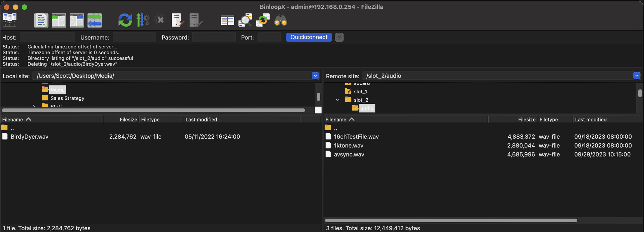Toggle local directory tree display
The width and height of the screenshot is (644, 232).
(59, 20)
